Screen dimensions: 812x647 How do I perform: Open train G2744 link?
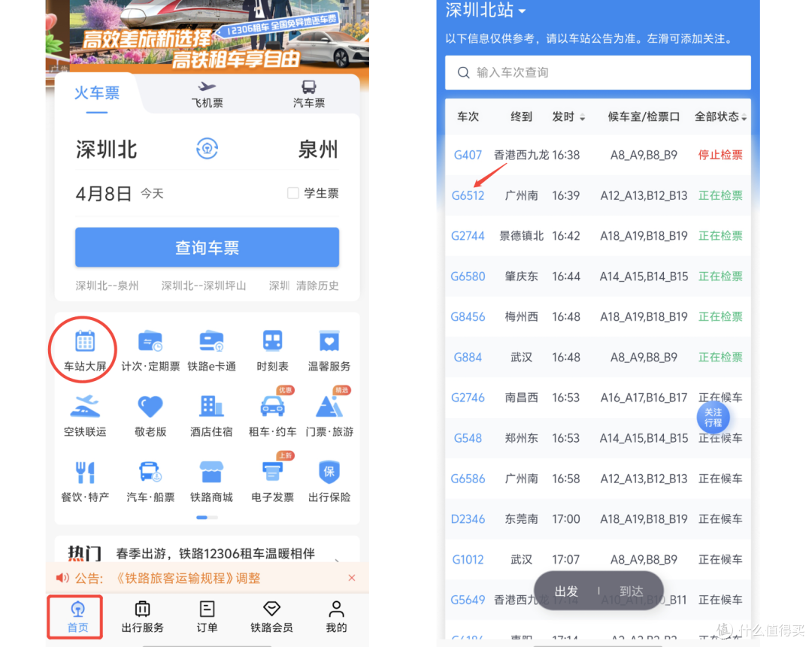coord(468,236)
